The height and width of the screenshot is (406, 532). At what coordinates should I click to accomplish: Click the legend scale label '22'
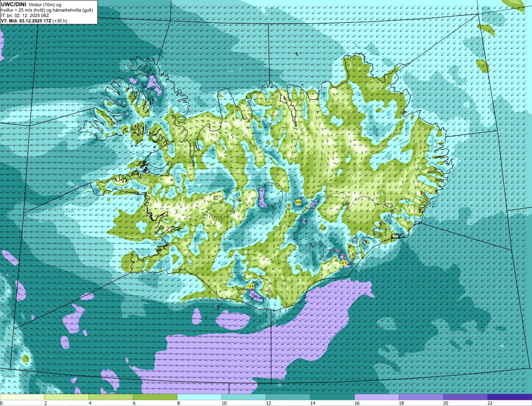point(490,403)
